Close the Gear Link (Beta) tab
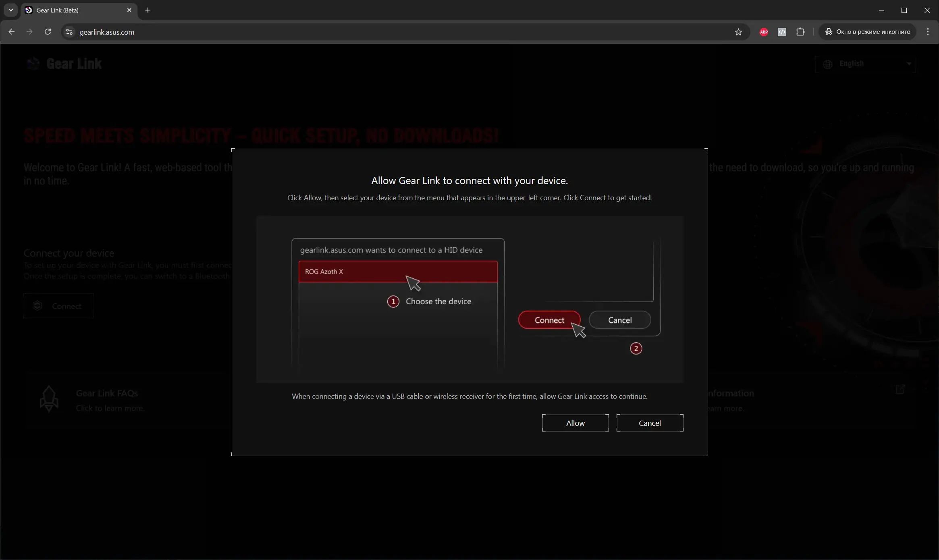 (x=129, y=10)
